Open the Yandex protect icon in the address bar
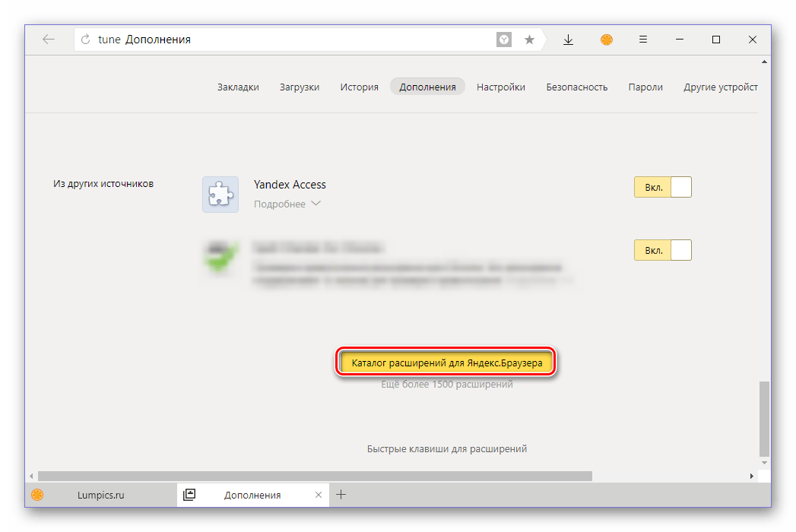The width and height of the screenshot is (796, 532). click(x=504, y=40)
